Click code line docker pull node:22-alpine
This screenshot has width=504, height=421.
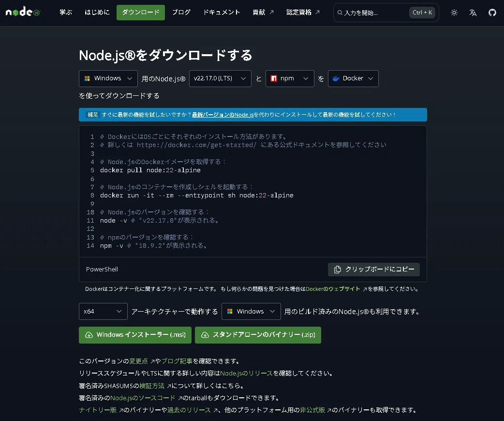[150, 170]
